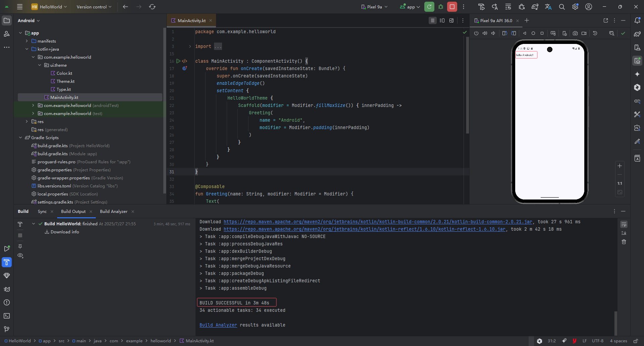Collapse Gradle Scripts node
644x346 pixels.
20,137
